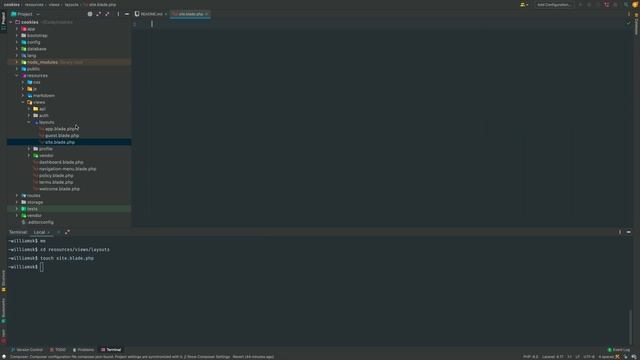The image size is (640, 360).
Task: Select the routes folder
Action: [33, 196]
